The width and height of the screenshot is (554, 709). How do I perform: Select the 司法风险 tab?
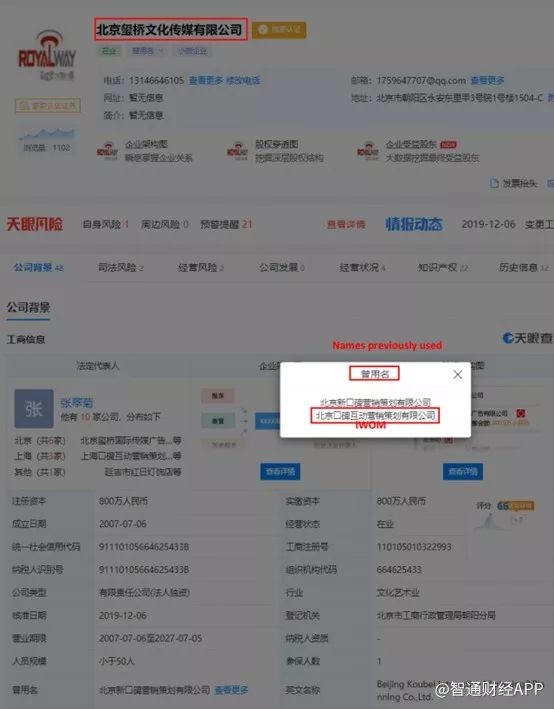(x=121, y=268)
